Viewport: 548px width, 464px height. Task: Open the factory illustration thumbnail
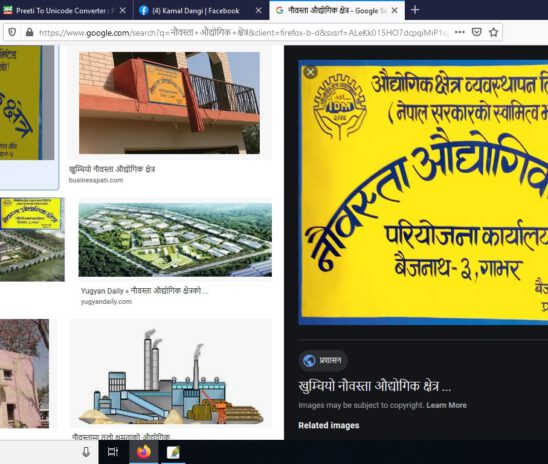coord(171,374)
